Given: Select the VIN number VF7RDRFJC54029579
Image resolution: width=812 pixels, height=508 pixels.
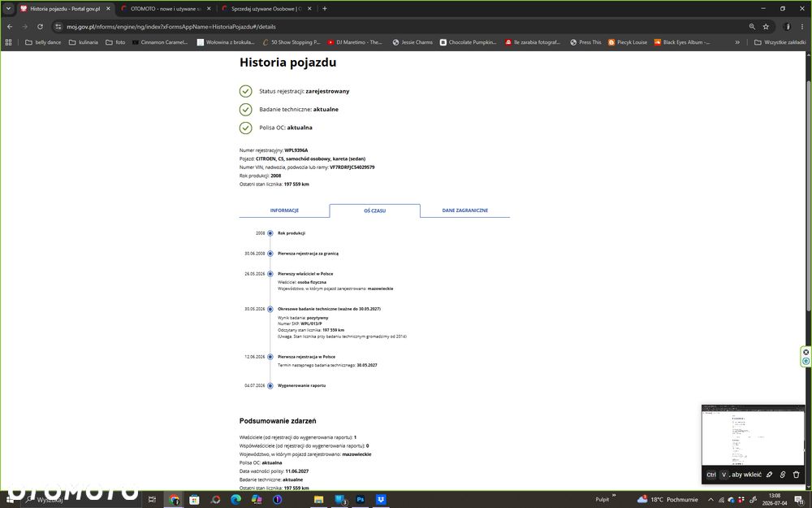Looking at the screenshot, I should [352, 167].
